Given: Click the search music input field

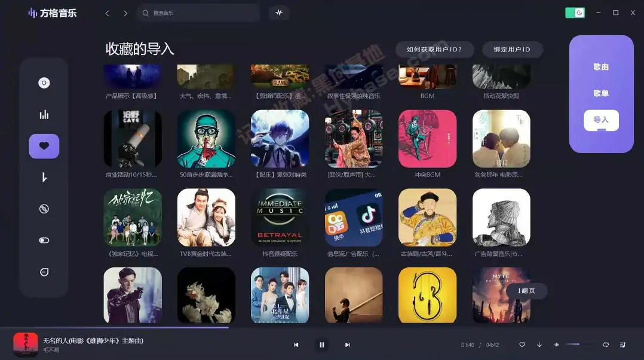Looking at the screenshot, I should click(199, 13).
